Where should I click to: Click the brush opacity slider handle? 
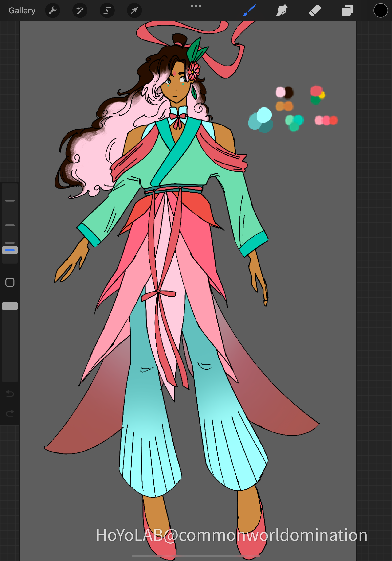pyautogui.click(x=10, y=306)
